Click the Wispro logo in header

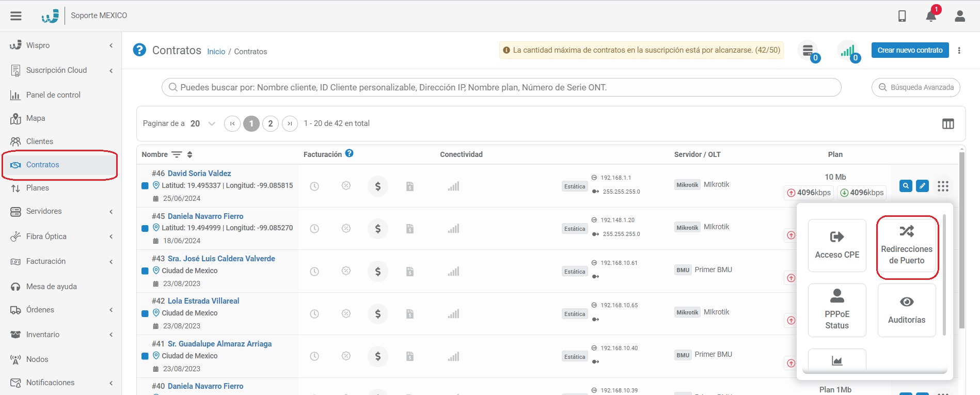coord(50,16)
